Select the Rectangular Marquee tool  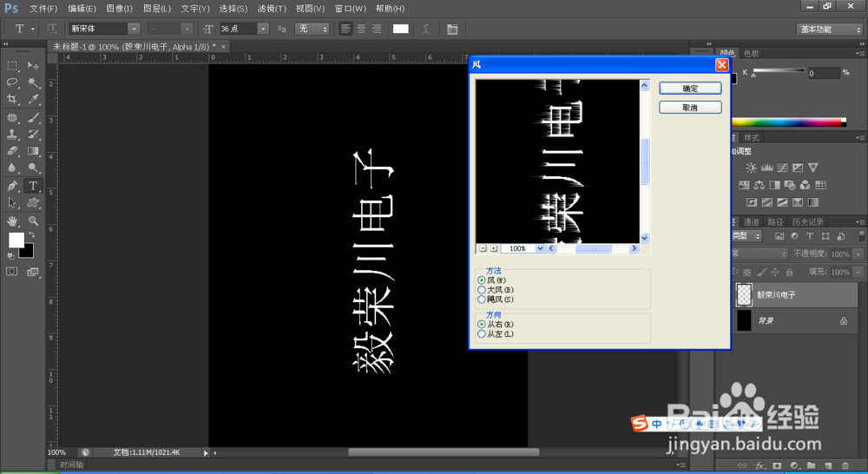[12, 65]
